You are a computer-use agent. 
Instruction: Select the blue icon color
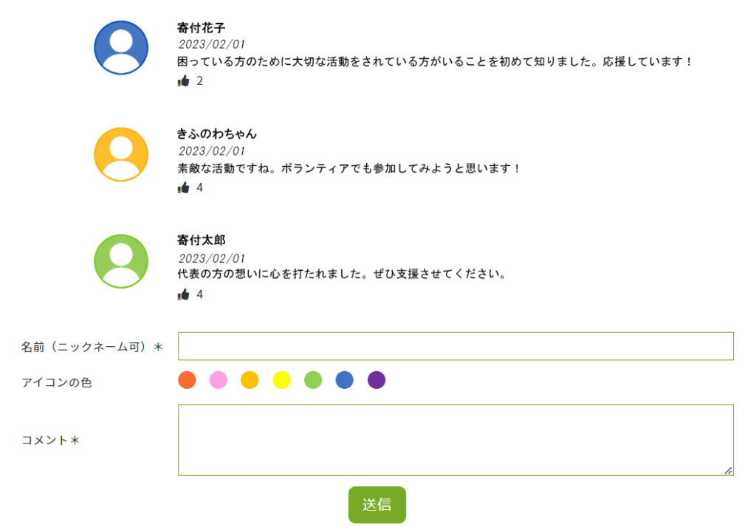pyautogui.click(x=345, y=380)
